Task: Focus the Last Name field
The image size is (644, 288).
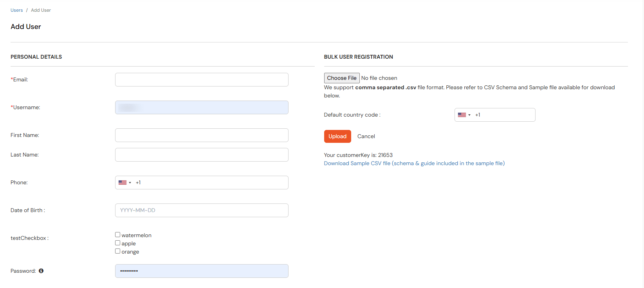Action: (x=202, y=155)
